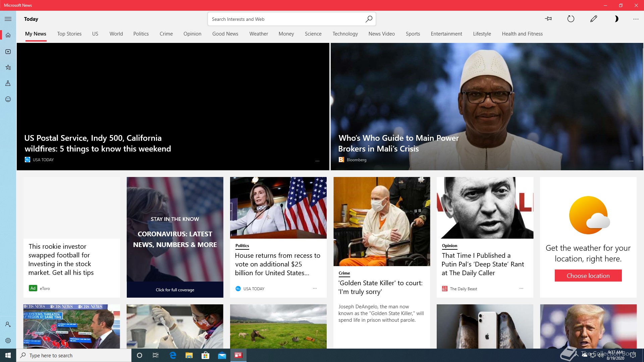644x362 pixels.
Task: Open more options on Mali's Crisis story
Action: pos(631,161)
